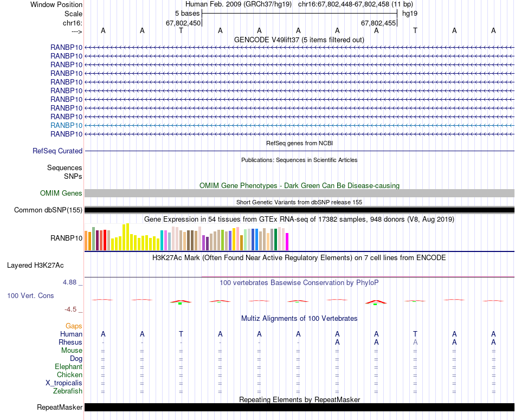Click the hg19 text beside scale bar
The image size is (515, 420).
pos(410,14)
